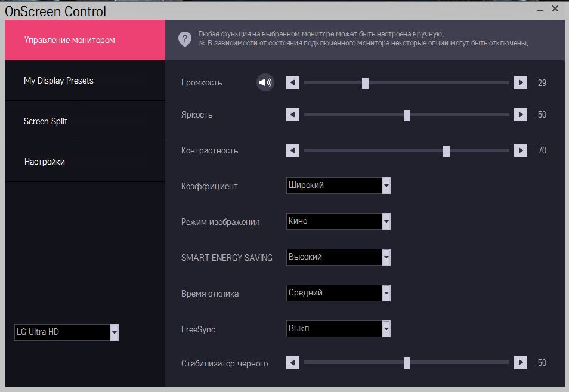This screenshot has height=392, width=569.
Task: Expand the SMART ENERGY SAVING dropdown
Action: [x=386, y=257]
